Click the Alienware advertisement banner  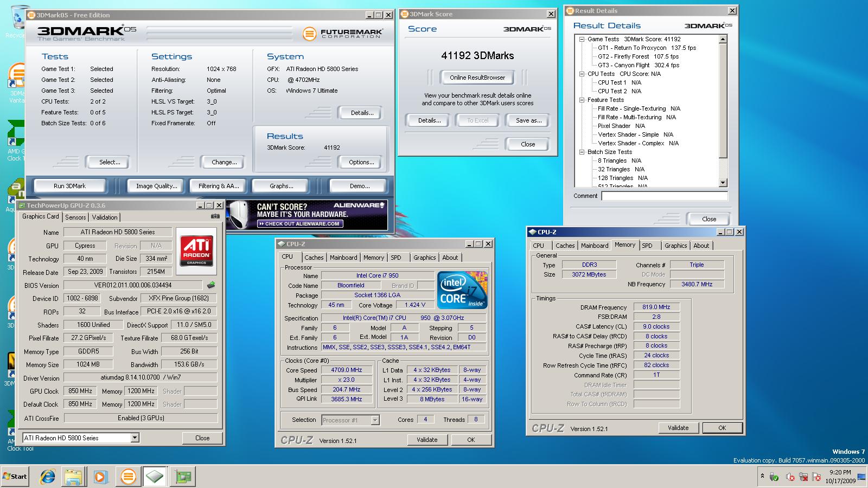(x=307, y=215)
